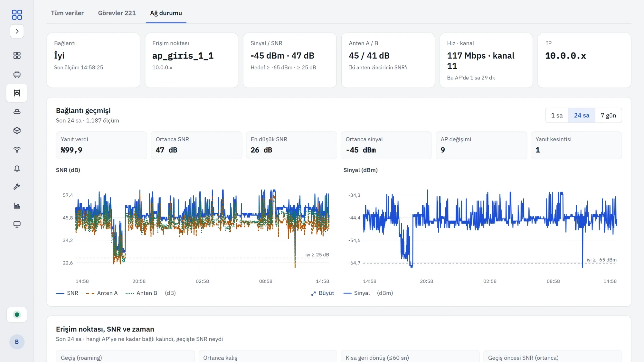Click the green status indicator button

coord(17,315)
